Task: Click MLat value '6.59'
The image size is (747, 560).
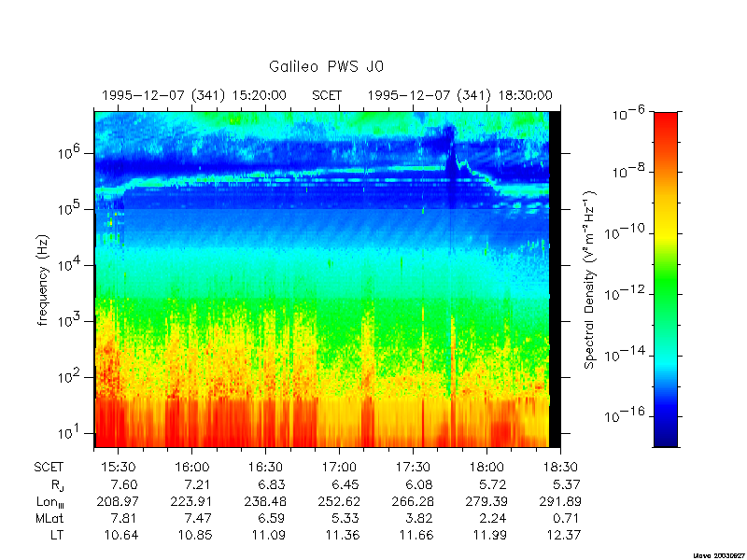Action: [x=271, y=518]
